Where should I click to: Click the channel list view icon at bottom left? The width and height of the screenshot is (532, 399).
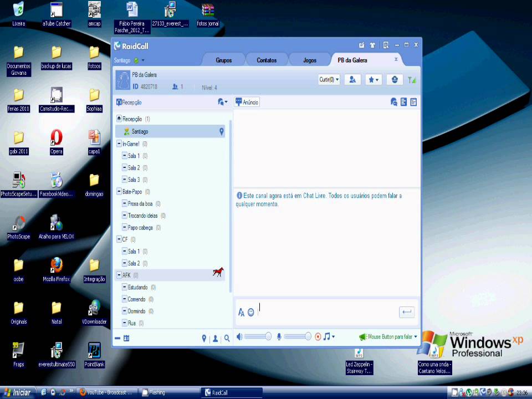[x=126, y=338]
